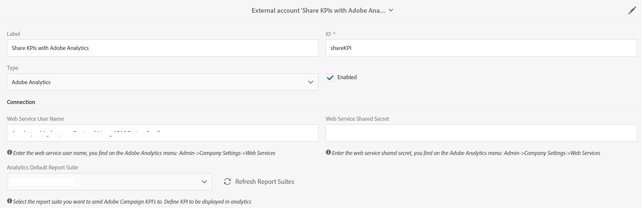Click the ID input field
The image size is (644, 208).
tap(481, 48)
